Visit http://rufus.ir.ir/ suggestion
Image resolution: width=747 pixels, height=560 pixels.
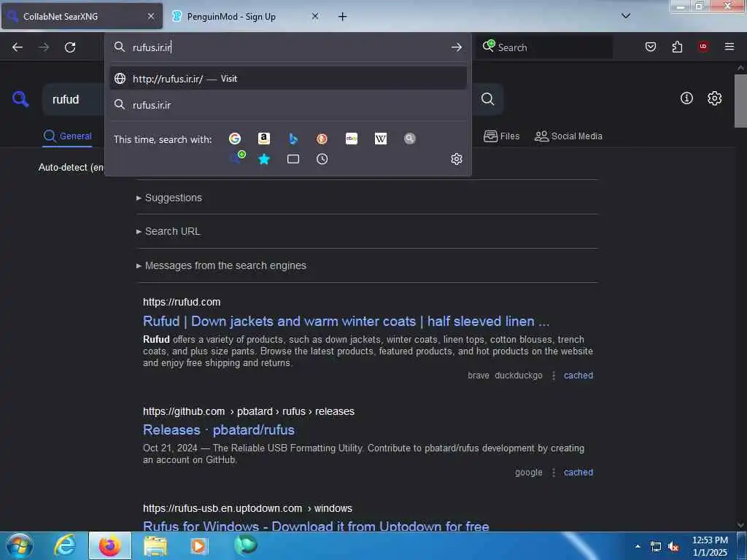click(288, 79)
